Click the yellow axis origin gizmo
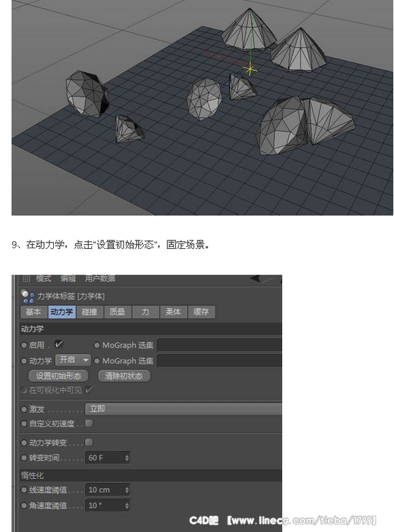 click(x=250, y=70)
